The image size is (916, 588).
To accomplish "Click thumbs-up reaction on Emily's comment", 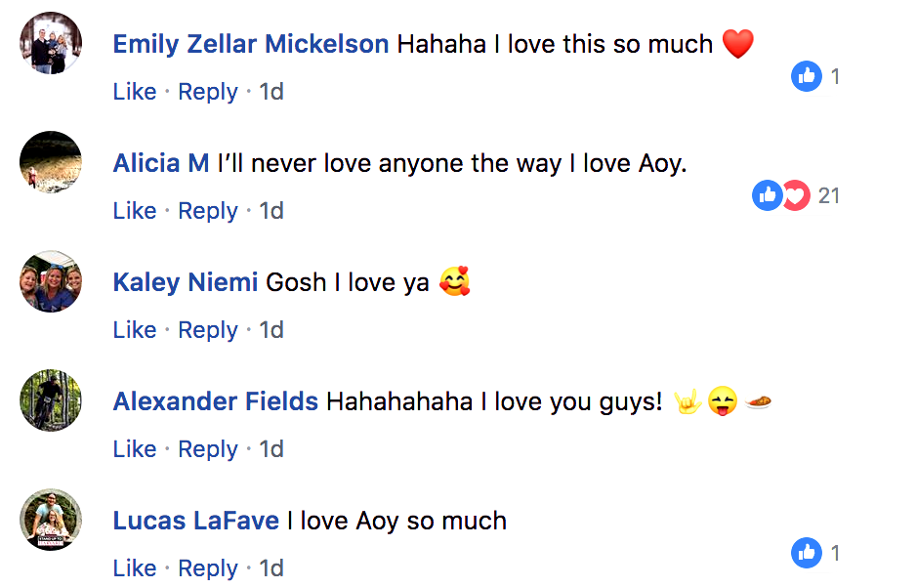I will coord(807,76).
